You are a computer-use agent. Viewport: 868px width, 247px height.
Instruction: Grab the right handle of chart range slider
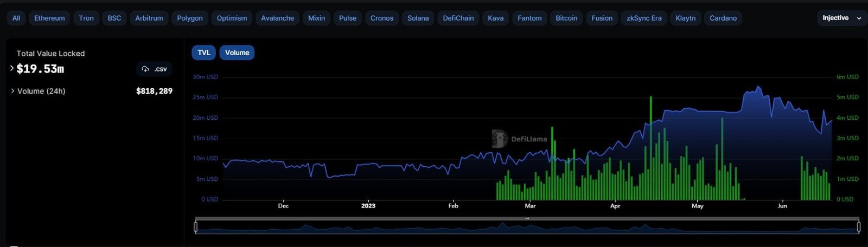858,226
